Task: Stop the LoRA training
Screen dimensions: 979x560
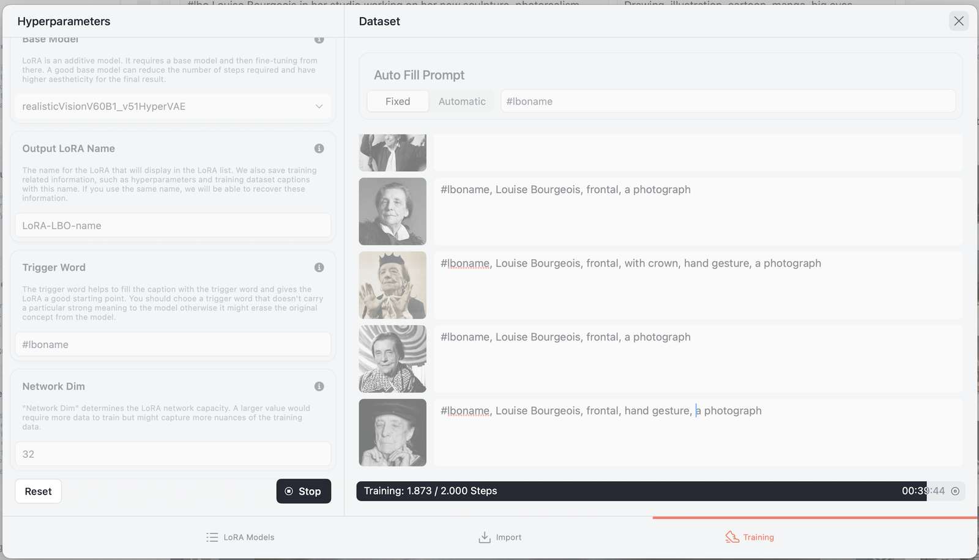Action: click(303, 492)
